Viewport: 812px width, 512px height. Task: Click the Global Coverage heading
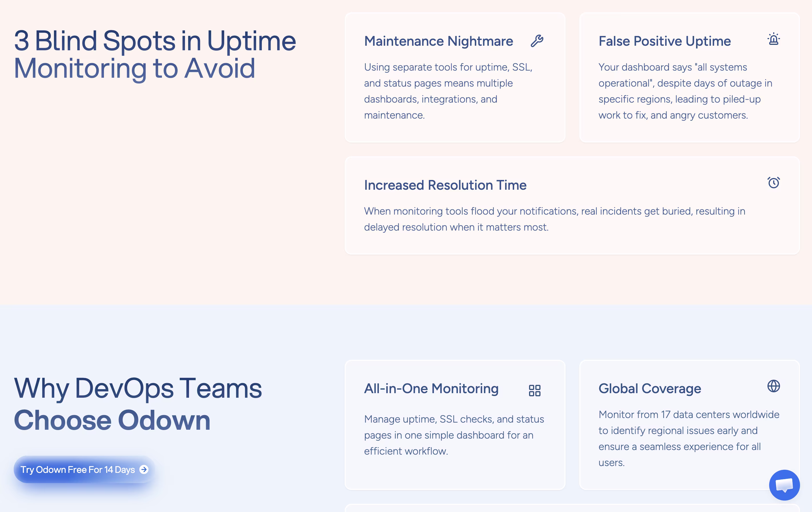[650, 389]
